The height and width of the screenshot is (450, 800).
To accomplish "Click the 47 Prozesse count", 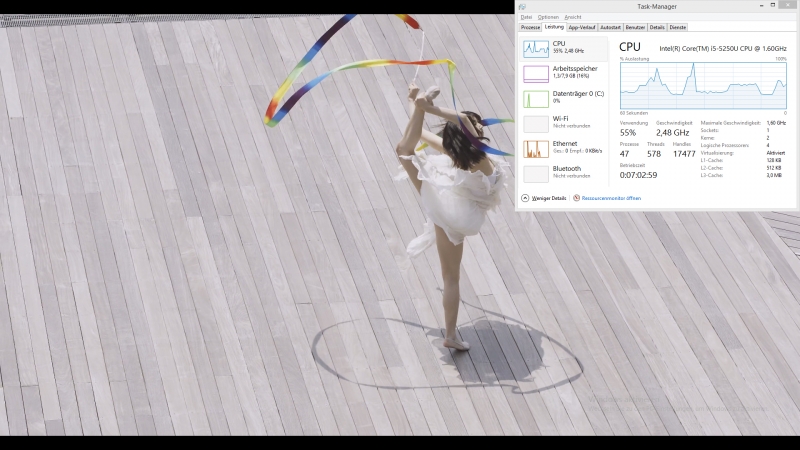I will [x=624, y=154].
